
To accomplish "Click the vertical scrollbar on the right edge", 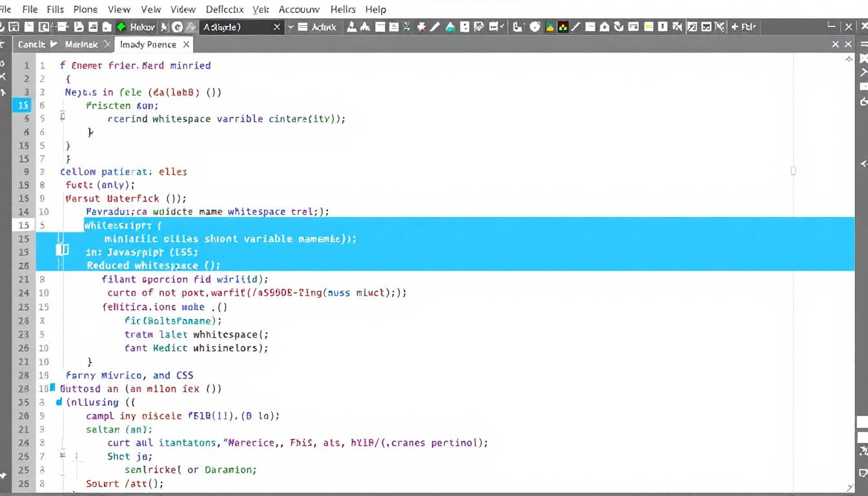I will tap(848, 258).
